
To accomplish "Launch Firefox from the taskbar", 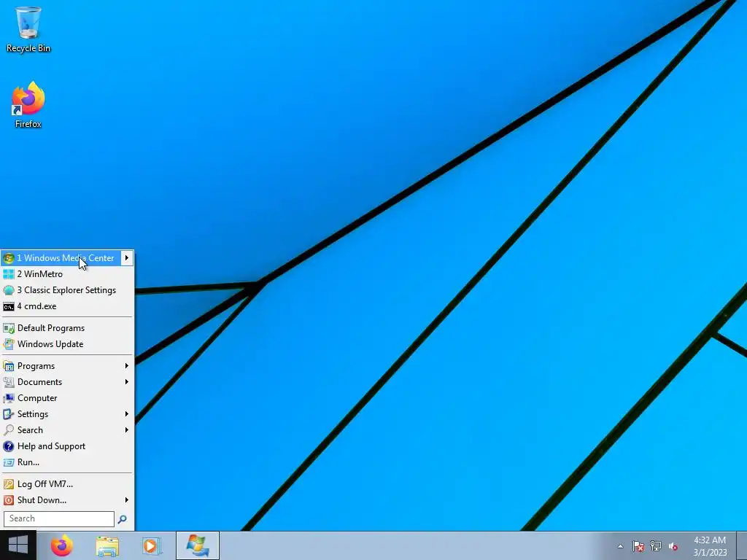I will tap(62, 545).
